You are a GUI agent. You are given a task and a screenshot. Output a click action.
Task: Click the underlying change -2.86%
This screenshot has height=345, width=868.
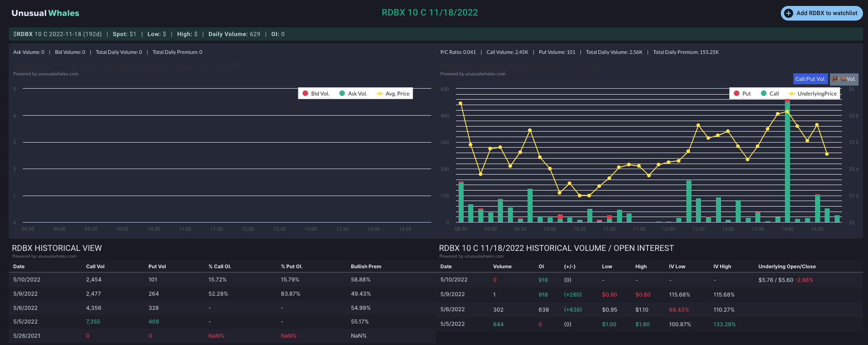click(x=804, y=280)
